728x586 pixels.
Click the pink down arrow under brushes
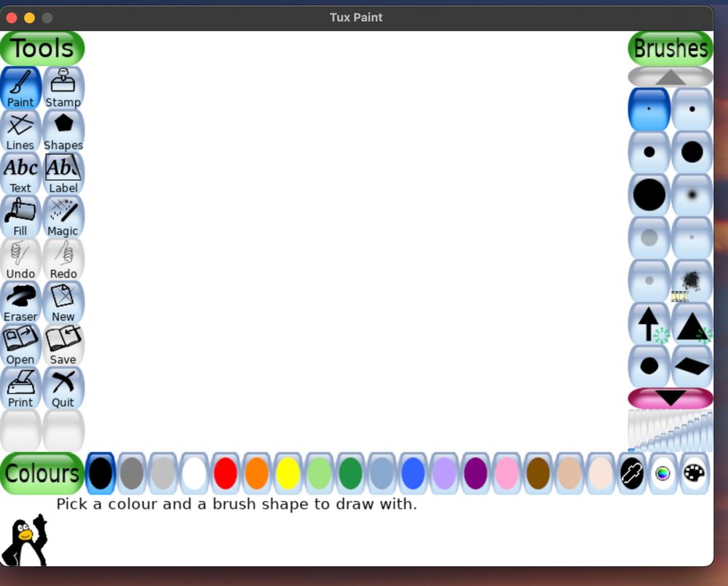tap(670, 398)
